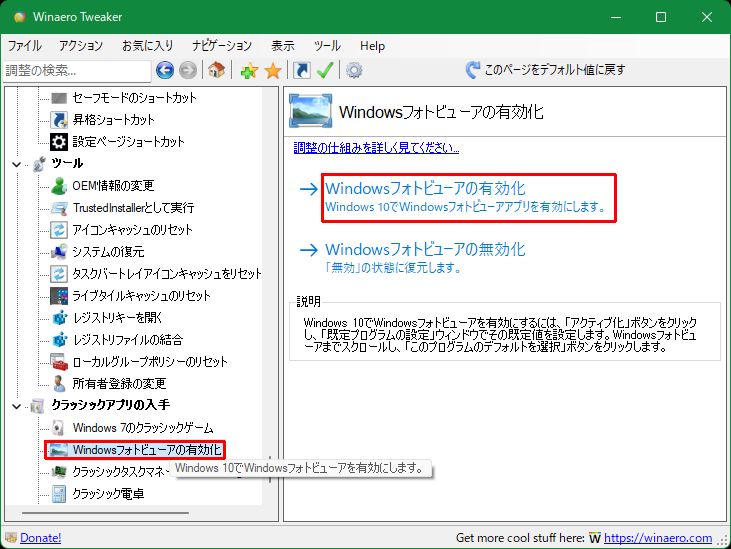Open the Help menu

[x=372, y=46]
